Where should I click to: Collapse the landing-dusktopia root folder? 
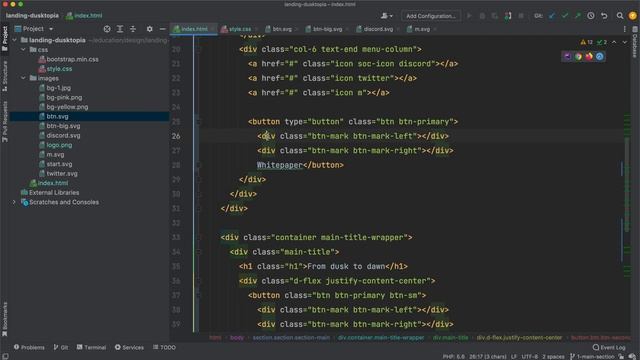pyautogui.click(x=15, y=40)
